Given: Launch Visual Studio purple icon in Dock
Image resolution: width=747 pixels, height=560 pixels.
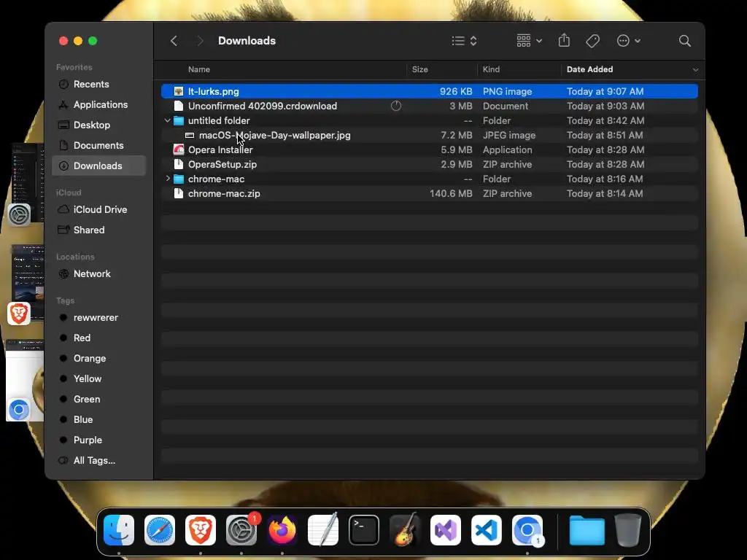Looking at the screenshot, I should (x=446, y=530).
